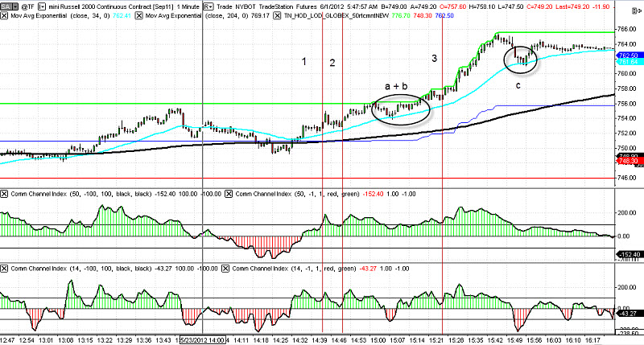Open the 'R' dropdown before Trade

(208, 6)
